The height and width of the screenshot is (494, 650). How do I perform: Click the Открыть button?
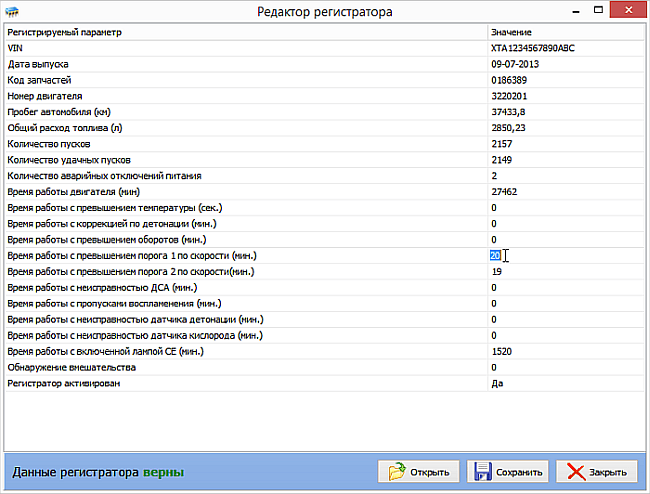(418, 472)
